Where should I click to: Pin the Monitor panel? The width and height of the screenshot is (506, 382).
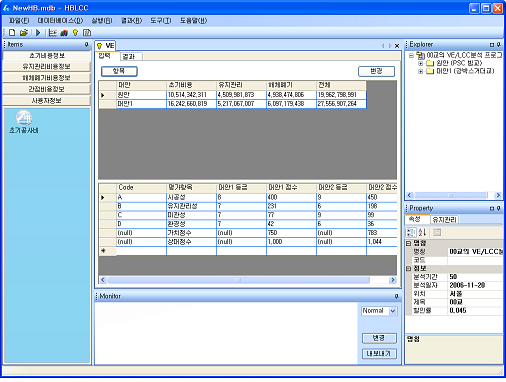point(396,296)
